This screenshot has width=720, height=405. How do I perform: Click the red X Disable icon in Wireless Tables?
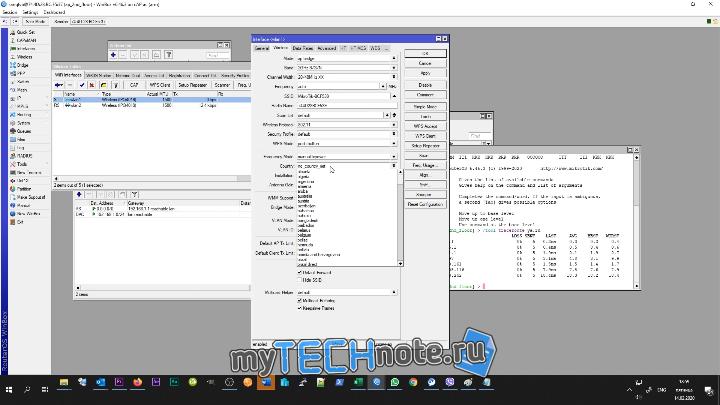coord(92,85)
